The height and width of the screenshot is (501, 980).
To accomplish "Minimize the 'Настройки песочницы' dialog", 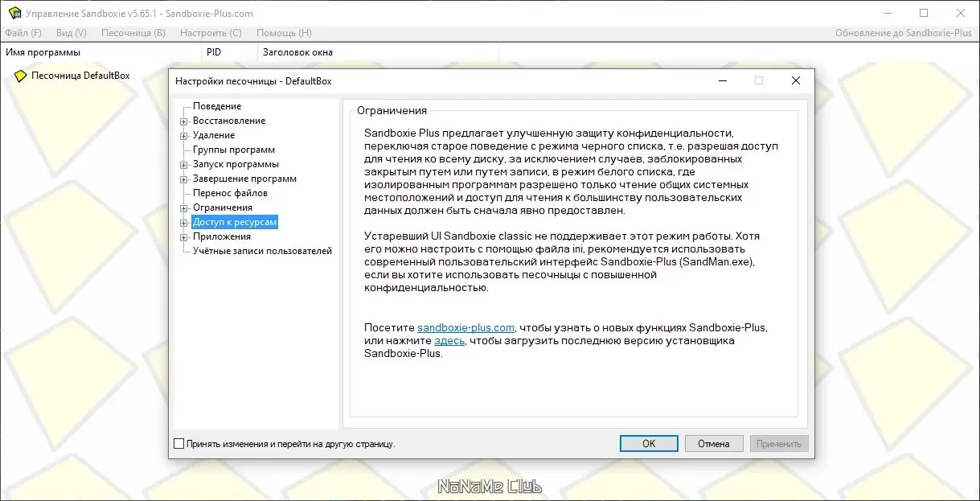I will (x=722, y=81).
